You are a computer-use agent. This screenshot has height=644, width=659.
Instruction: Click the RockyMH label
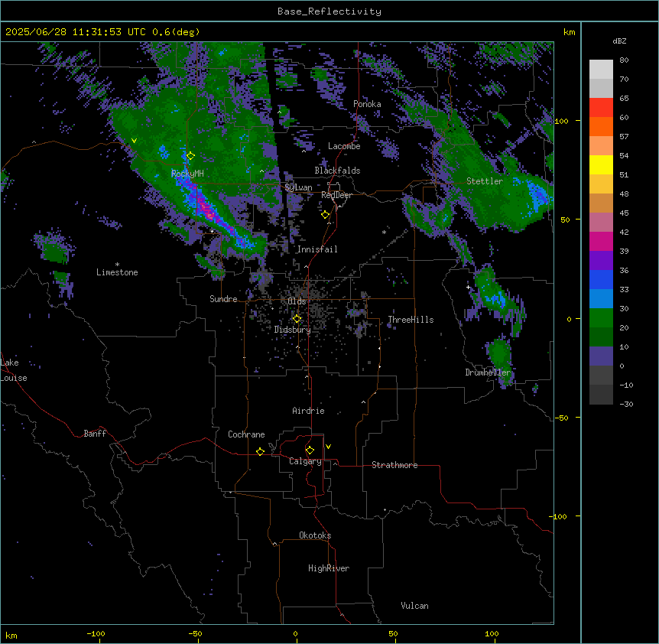tap(187, 173)
